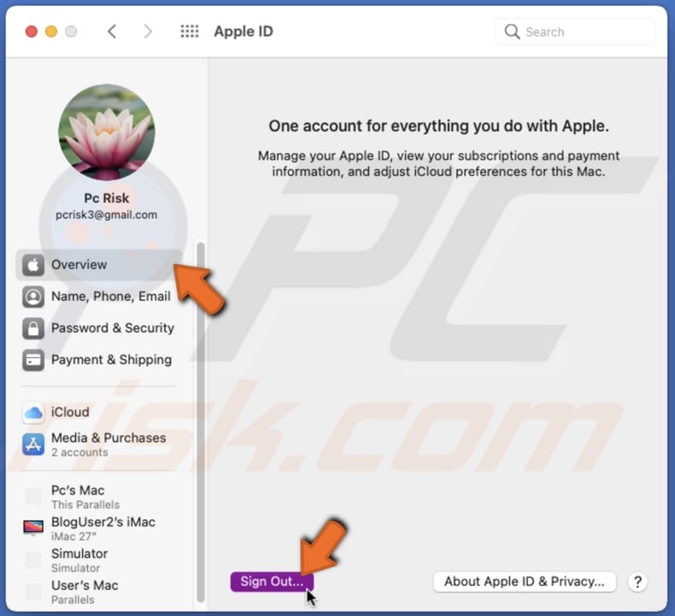Screen dimensions: 675x616
Task: Open Media & Purchases section
Action: coord(99,444)
